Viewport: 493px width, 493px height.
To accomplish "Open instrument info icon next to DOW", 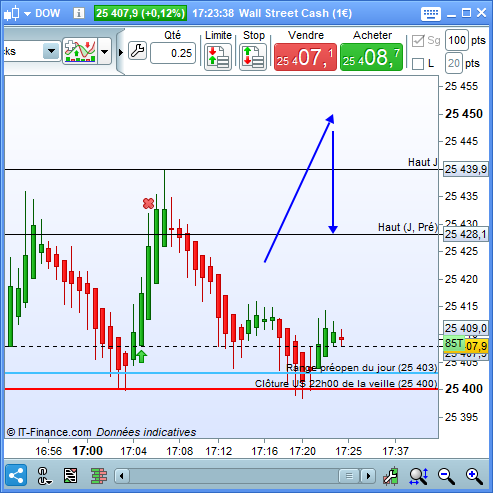I will coord(79,13).
